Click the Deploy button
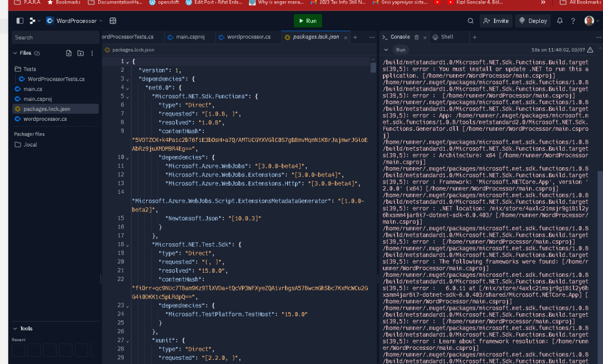This screenshot has height=364, width=603. pos(533,21)
